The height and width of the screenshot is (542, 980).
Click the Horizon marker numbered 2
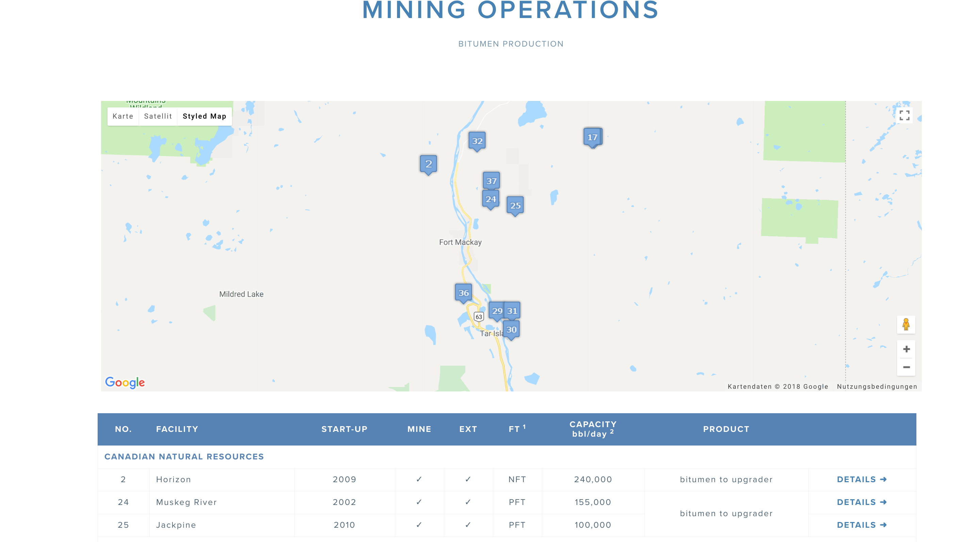click(x=428, y=163)
